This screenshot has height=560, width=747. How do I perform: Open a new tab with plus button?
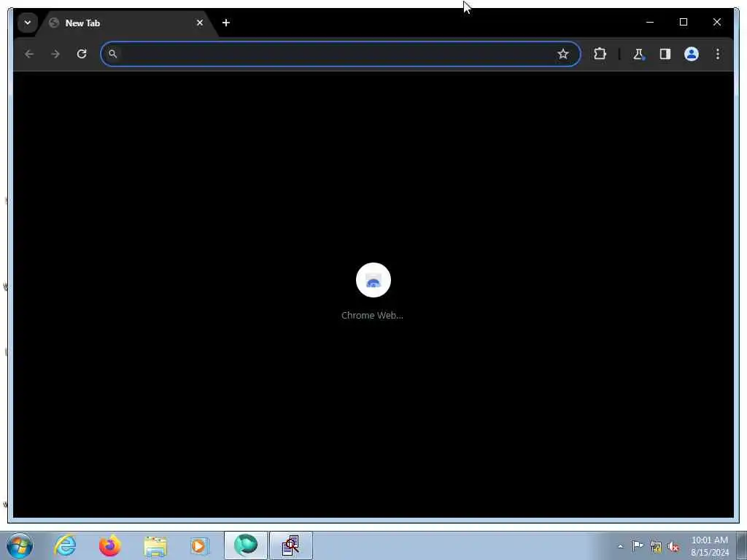tap(226, 23)
